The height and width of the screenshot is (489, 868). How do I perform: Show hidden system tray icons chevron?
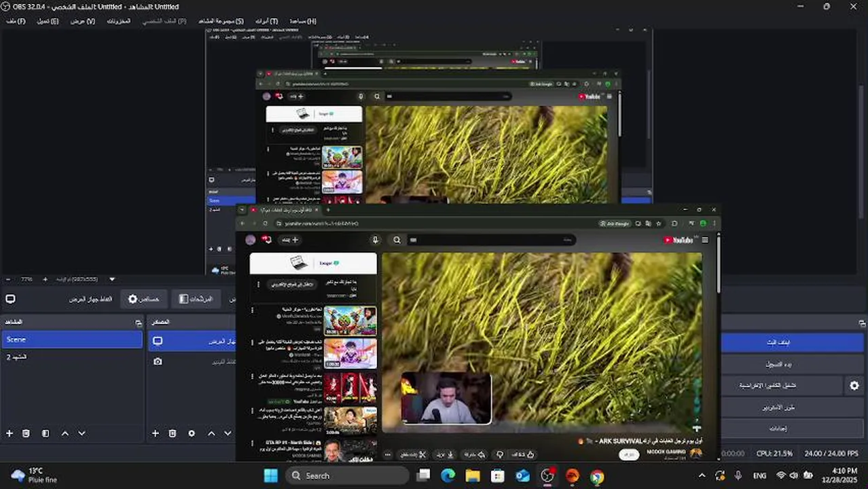tap(702, 476)
